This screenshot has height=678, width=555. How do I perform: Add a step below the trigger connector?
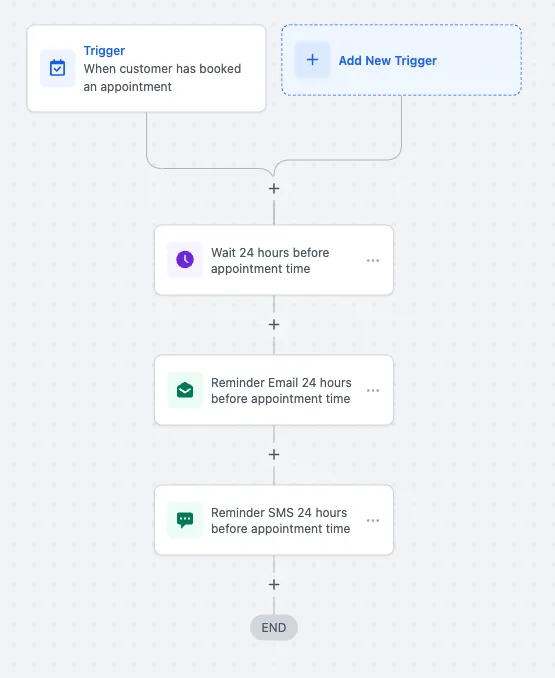coord(274,189)
